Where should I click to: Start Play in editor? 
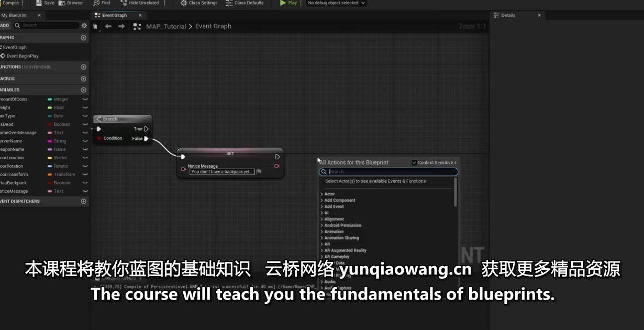coord(288,3)
